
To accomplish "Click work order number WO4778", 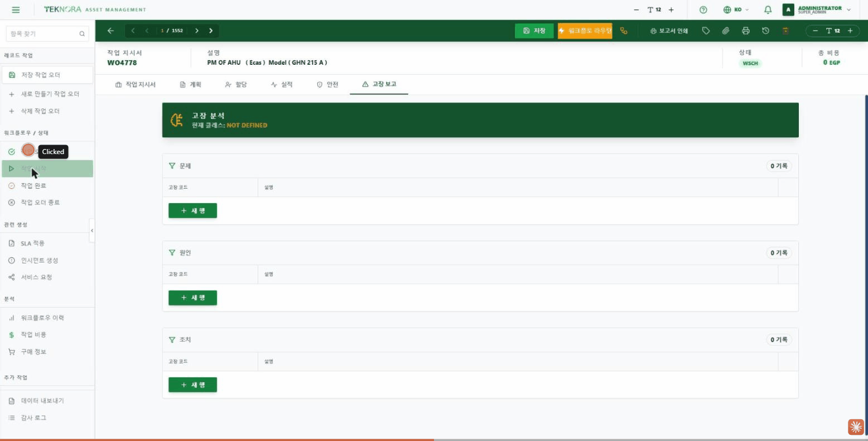I will (122, 63).
